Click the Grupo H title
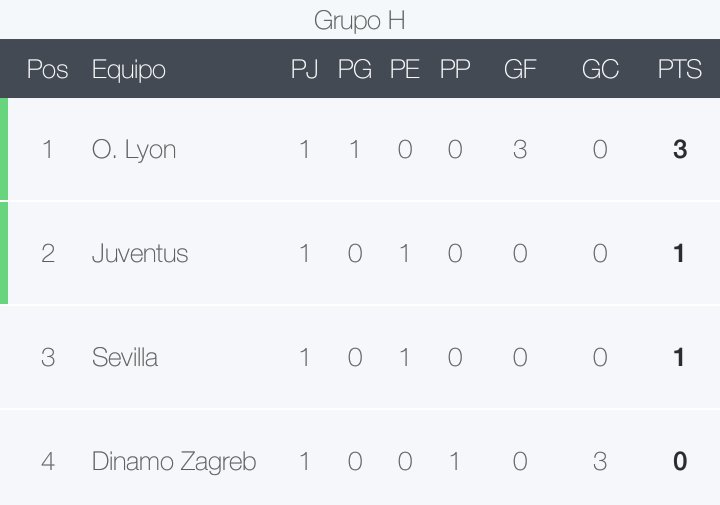This screenshot has height=505, width=720. tap(360, 21)
